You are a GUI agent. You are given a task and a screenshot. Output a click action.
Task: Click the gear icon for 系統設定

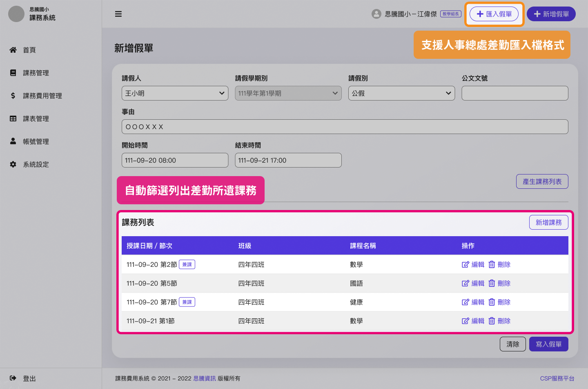pyautogui.click(x=13, y=164)
